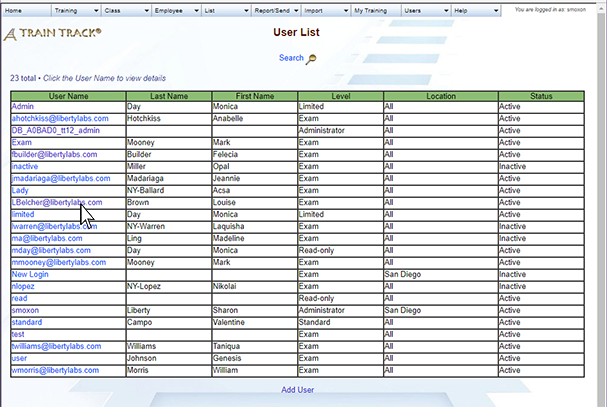Open the Users menu label
Screen dimensions: 607x407
click(x=412, y=11)
